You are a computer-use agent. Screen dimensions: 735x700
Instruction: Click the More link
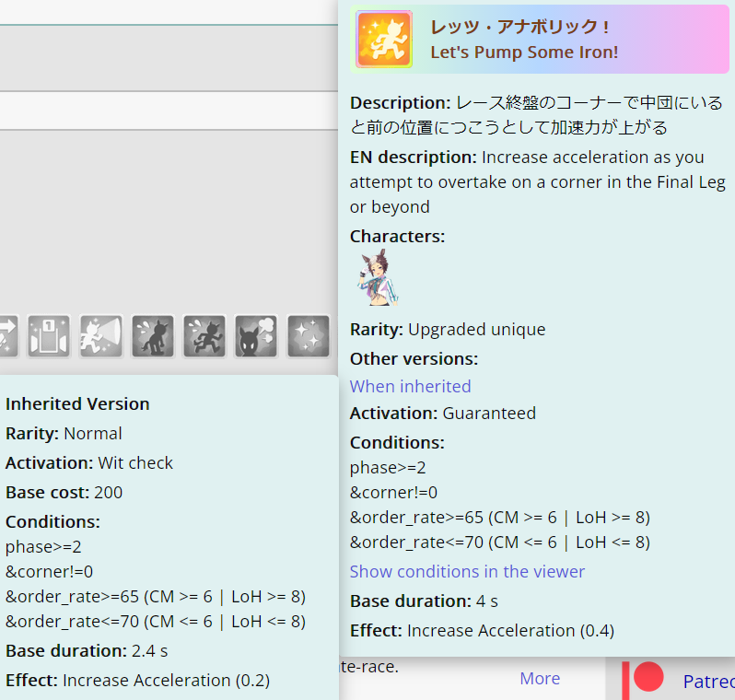click(540, 679)
